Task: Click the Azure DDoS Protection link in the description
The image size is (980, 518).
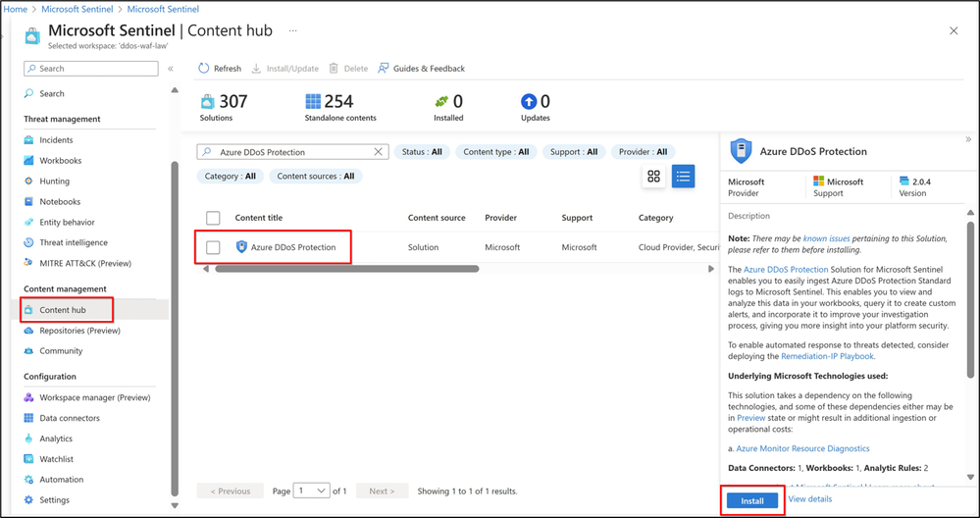Action: 786,270
